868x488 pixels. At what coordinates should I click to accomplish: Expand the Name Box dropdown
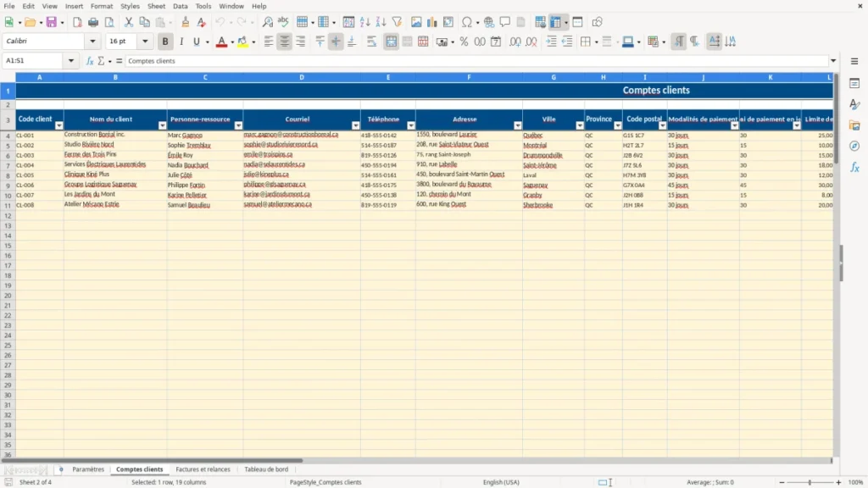tap(71, 61)
